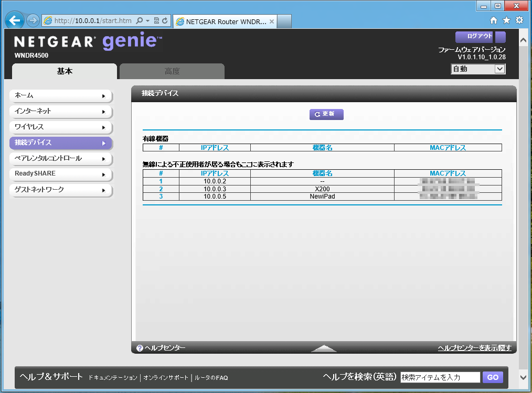This screenshot has height=393, width=532.
Task: Click the refresh icon in address bar
Action: pyautogui.click(x=165, y=21)
